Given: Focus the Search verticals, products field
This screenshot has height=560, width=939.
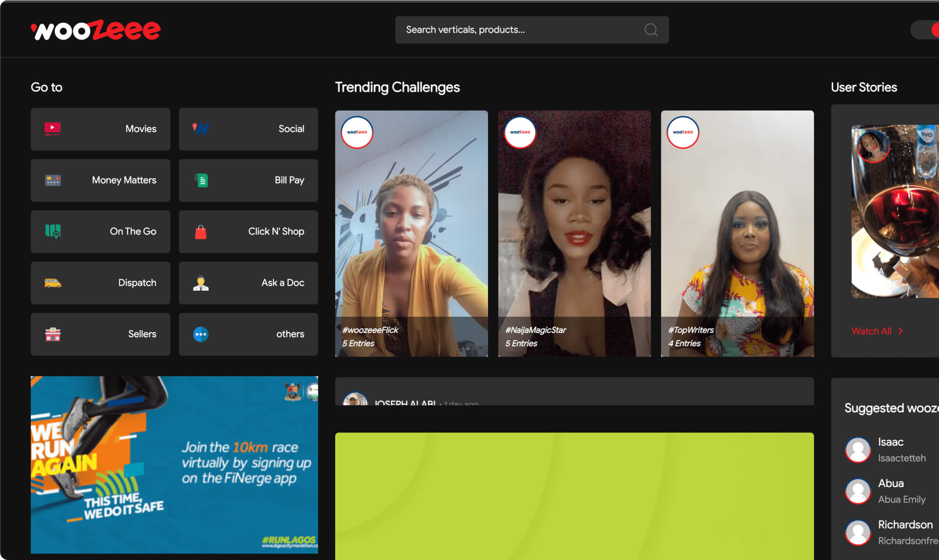Looking at the screenshot, I should 532,30.
